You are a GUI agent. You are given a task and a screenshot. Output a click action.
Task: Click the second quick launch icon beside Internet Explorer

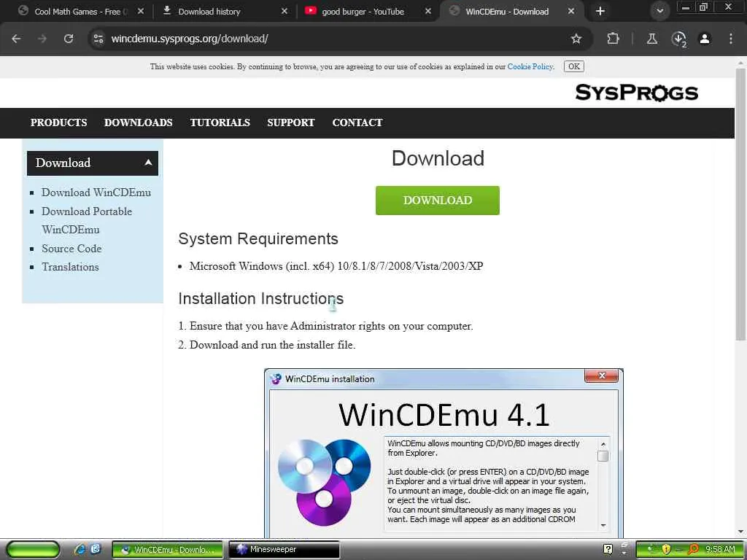[96, 550]
